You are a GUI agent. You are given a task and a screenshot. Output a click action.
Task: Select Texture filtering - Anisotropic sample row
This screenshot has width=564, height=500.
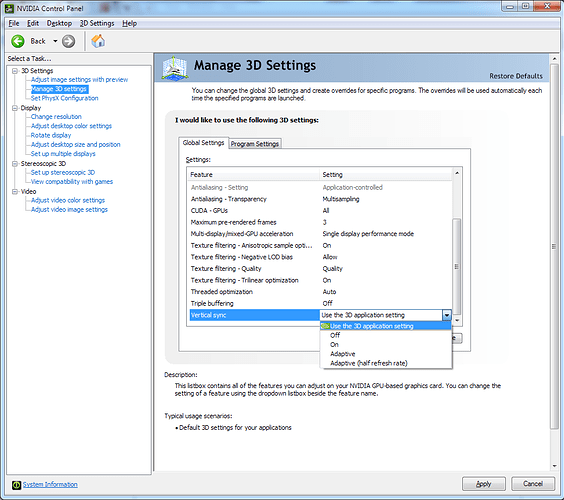coord(320,245)
